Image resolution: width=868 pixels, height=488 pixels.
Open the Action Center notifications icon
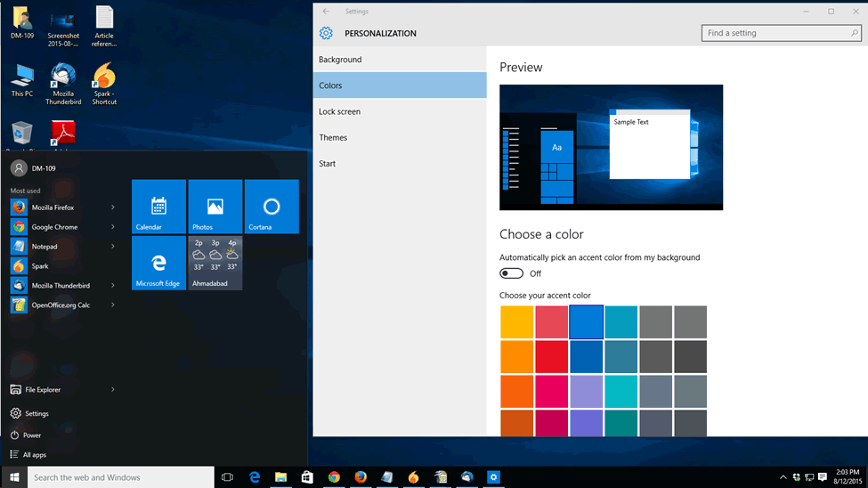click(823, 477)
